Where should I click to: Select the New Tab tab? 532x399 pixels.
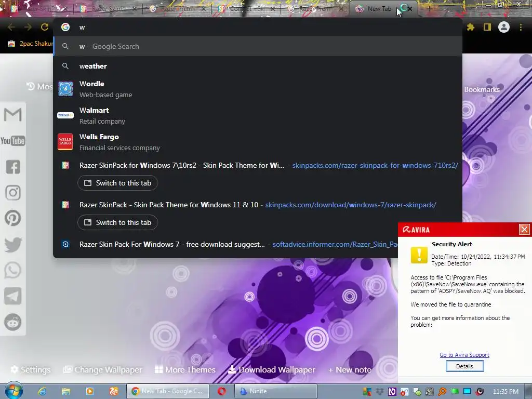(x=379, y=9)
